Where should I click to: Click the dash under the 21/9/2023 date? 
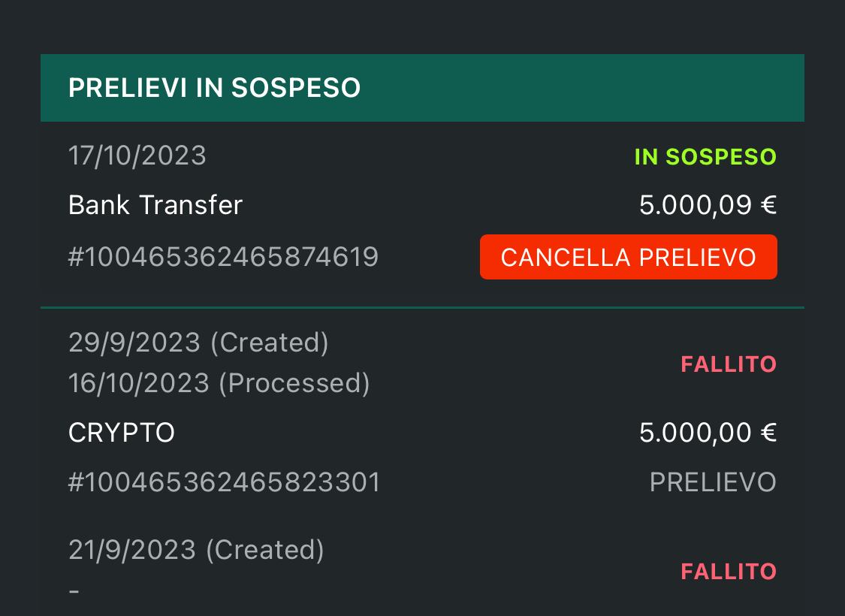point(74,590)
